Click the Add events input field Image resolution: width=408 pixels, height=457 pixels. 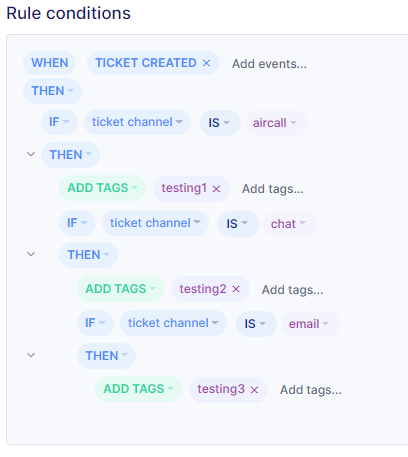(269, 64)
